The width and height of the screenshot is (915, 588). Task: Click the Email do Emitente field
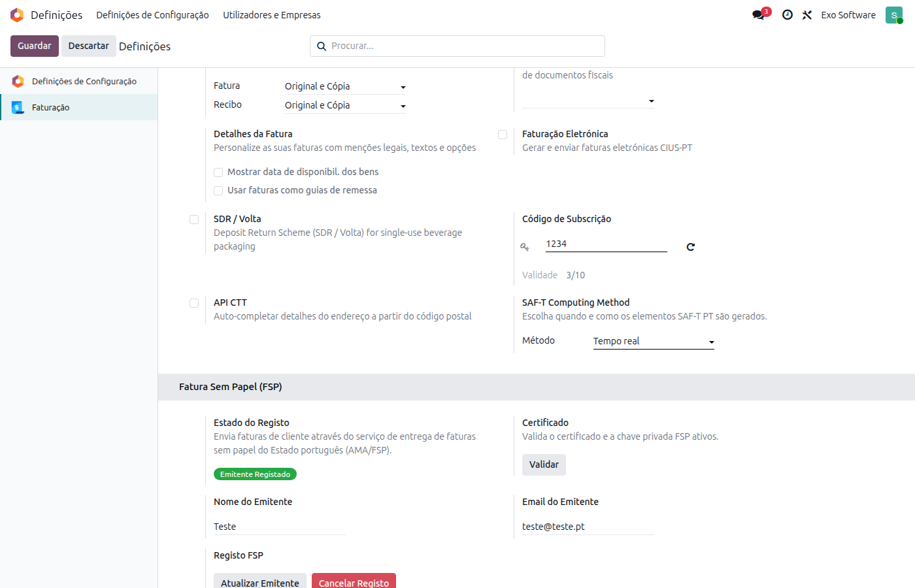coord(588,527)
